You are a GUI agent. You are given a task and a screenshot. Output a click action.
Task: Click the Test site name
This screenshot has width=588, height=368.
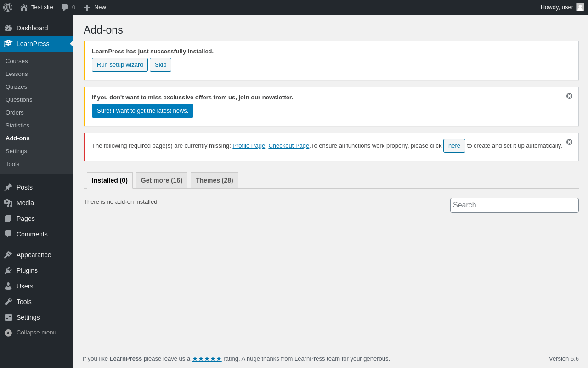coord(42,7)
